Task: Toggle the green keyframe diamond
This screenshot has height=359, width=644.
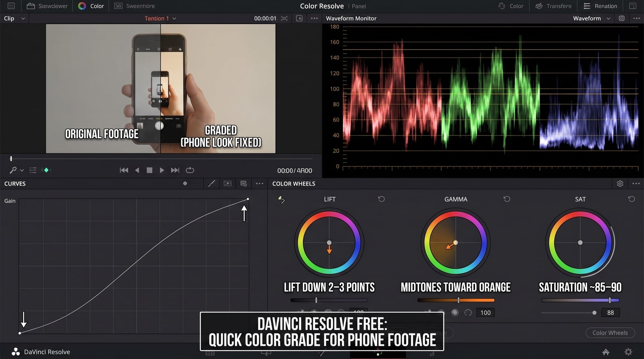Action: click(46, 170)
